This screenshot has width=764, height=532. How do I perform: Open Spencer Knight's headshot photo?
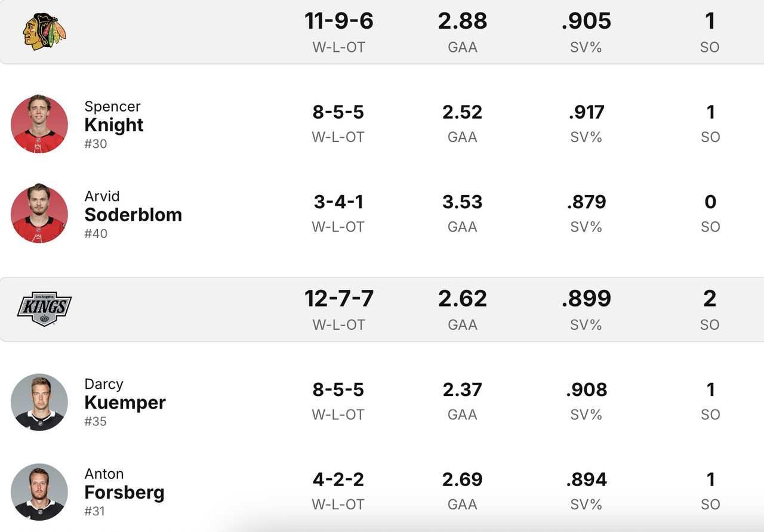[x=39, y=124]
